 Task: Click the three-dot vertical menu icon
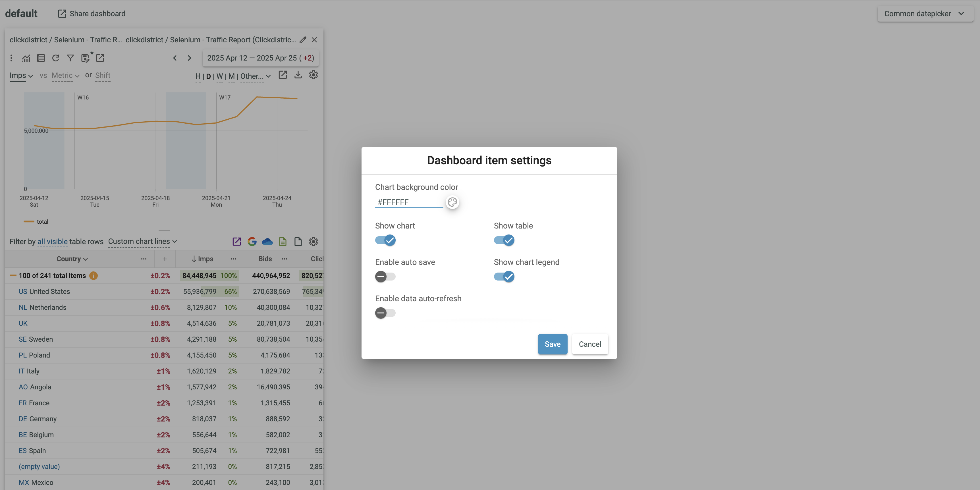11,58
